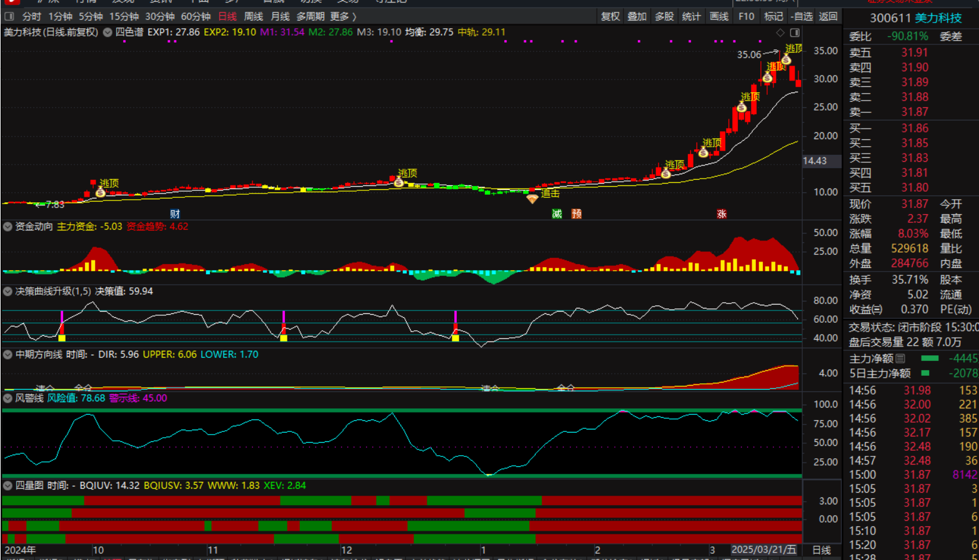The height and width of the screenshot is (560, 979).
Task: Click the diamond icon atop main chart
Action: tap(780, 32)
